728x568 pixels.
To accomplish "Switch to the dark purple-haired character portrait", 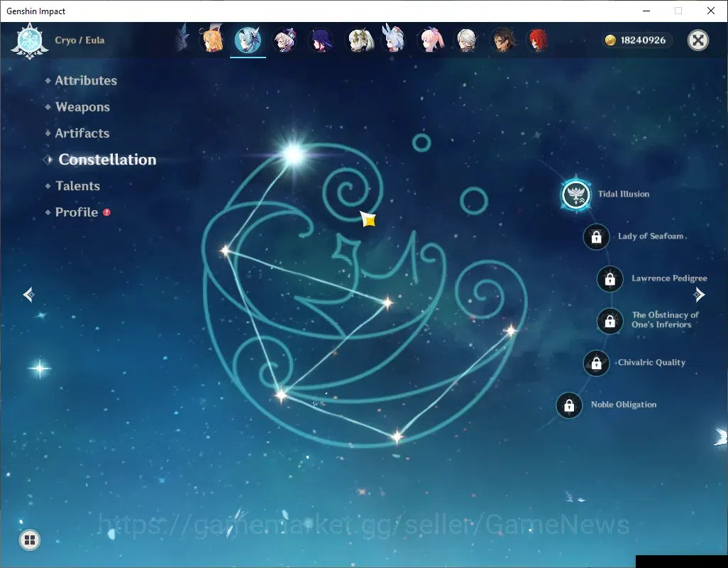I will click(x=321, y=40).
